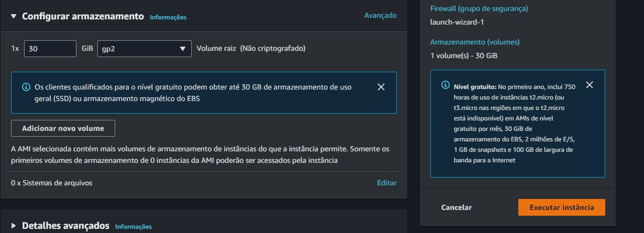Close the Nível gratuito summary notice
Screen dimensions: 644x233
590,85
